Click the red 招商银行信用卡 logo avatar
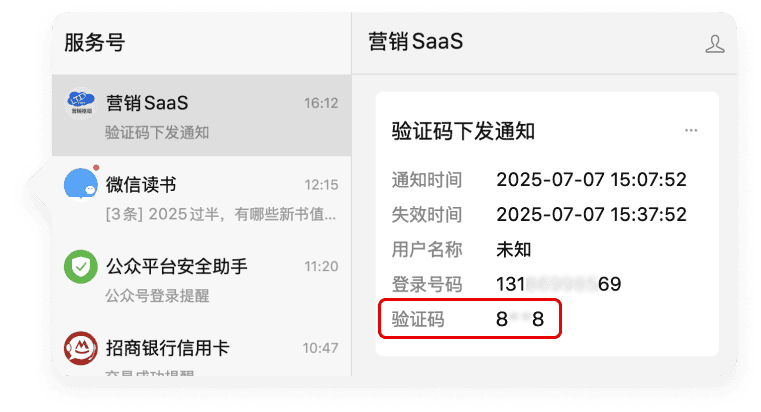This screenshot has height=412, width=761. coord(81,349)
